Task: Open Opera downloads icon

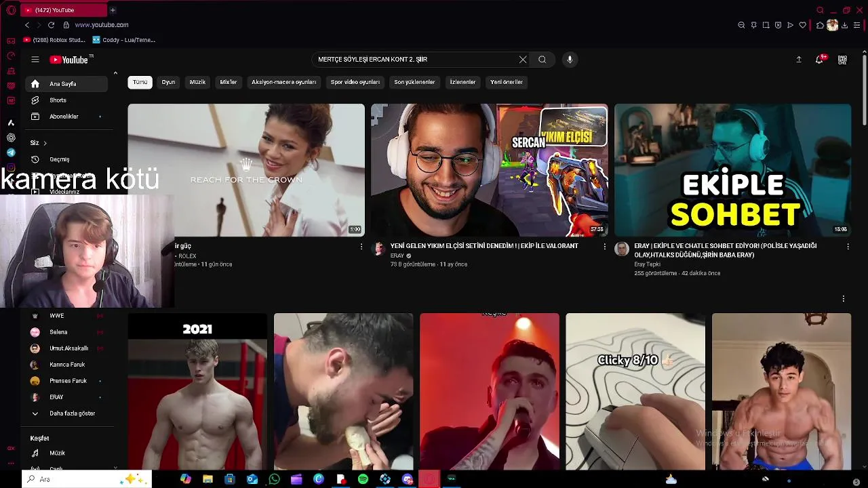Action: pos(845,25)
